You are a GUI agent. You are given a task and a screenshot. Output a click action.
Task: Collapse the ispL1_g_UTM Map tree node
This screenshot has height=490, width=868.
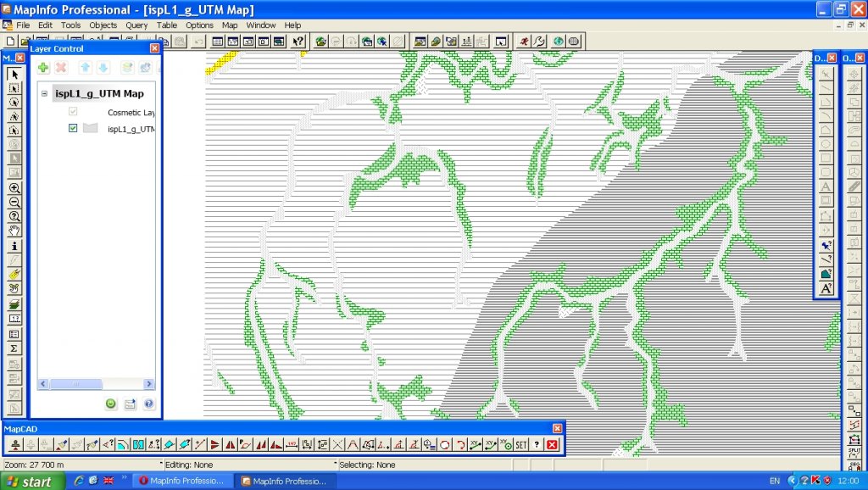pyautogui.click(x=44, y=93)
